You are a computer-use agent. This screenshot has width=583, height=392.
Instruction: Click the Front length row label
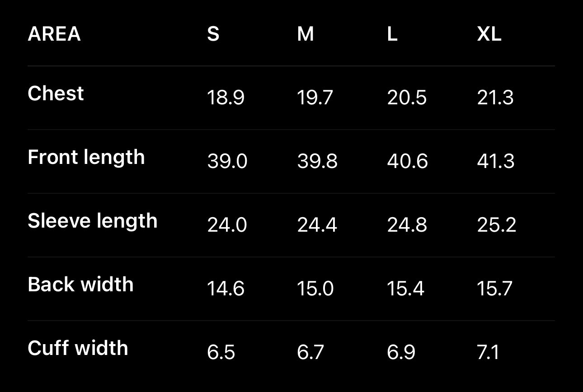point(86,157)
